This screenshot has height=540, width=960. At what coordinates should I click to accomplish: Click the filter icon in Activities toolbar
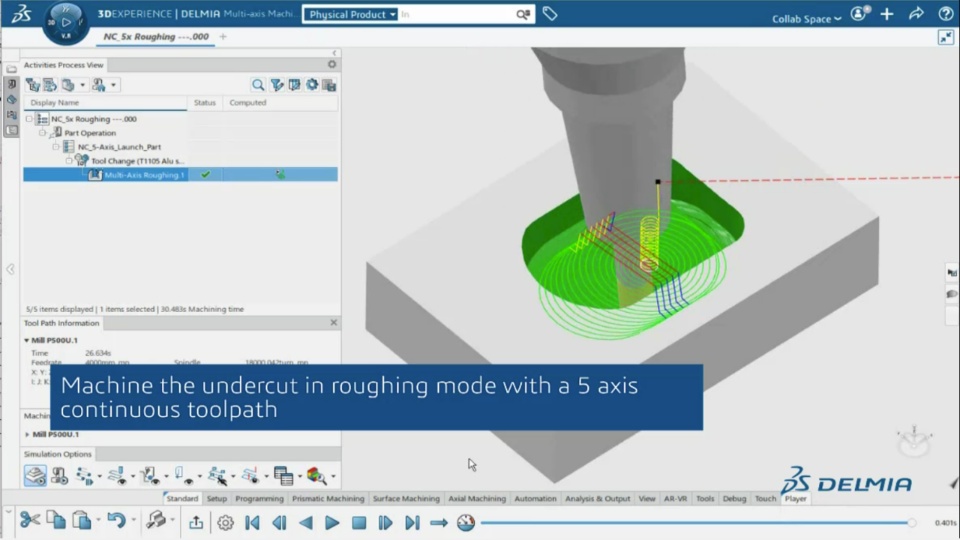(x=277, y=84)
